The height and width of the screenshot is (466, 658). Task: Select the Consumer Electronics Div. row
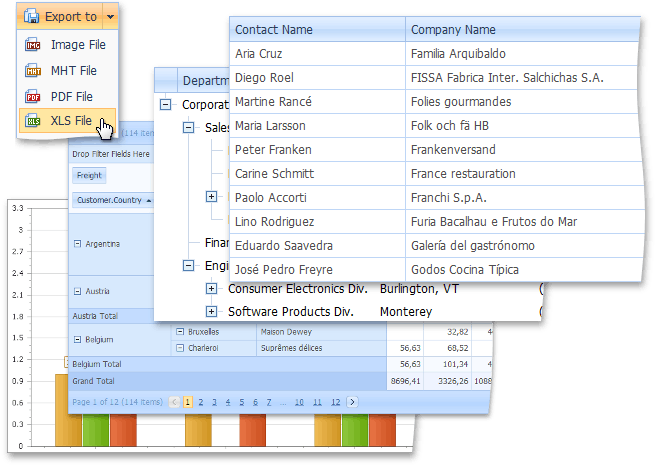click(348, 289)
